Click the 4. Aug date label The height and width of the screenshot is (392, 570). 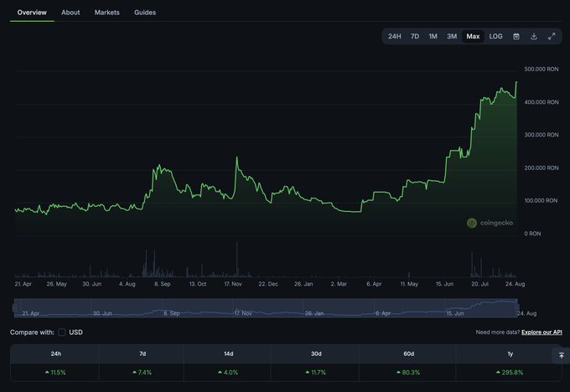click(x=127, y=284)
